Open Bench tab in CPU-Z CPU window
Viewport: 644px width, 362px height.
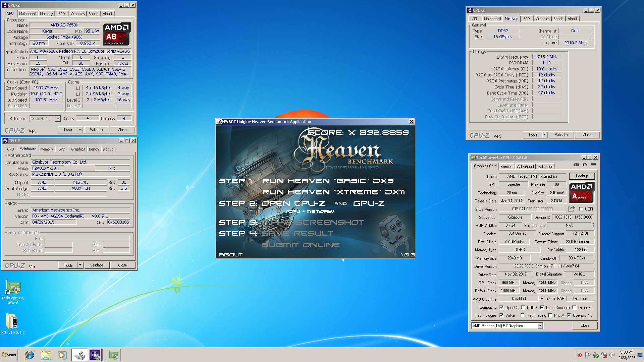[94, 14]
